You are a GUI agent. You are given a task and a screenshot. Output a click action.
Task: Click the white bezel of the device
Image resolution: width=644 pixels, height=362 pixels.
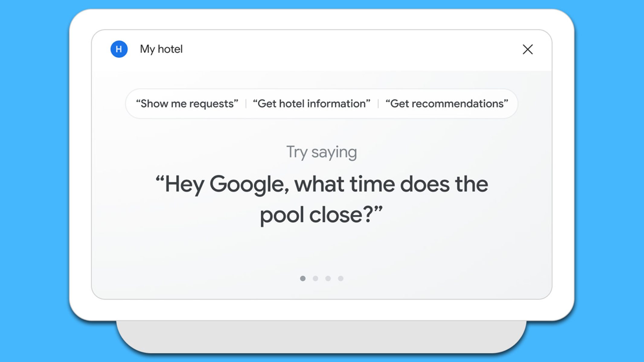click(x=322, y=310)
